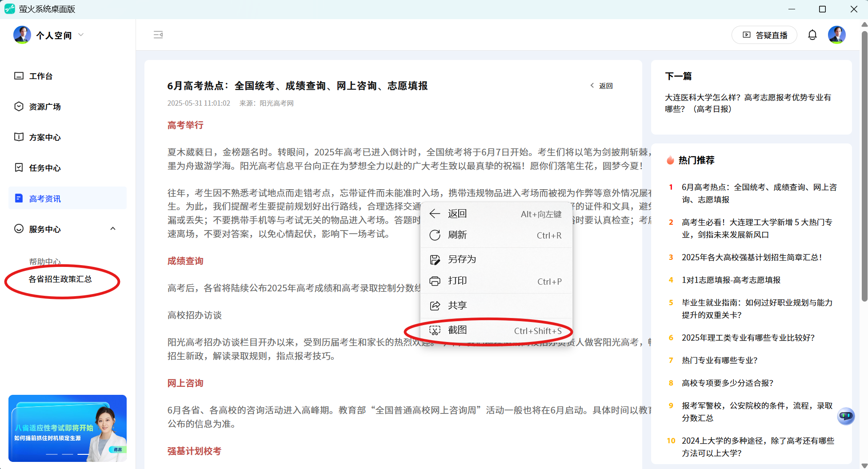The width and height of the screenshot is (868, 469).
Task: Click the user avatar at top right
Action: click(x=836, y=35)
